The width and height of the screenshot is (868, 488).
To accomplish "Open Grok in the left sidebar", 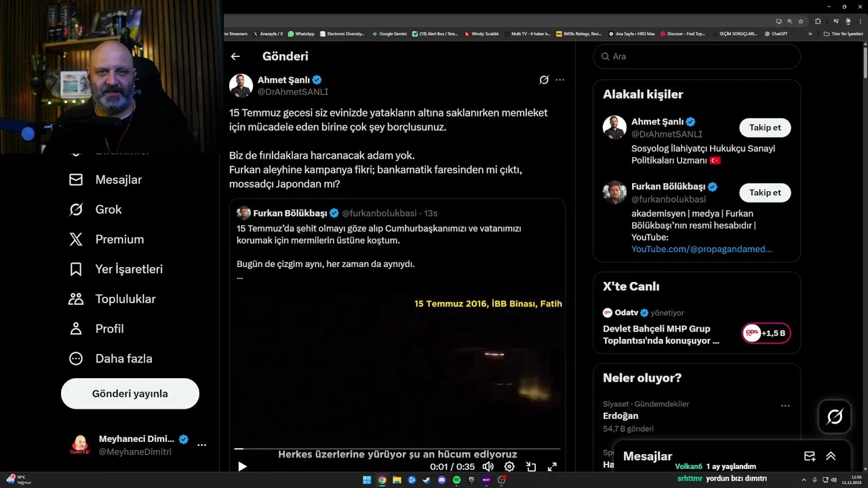I will coord(96,209).
